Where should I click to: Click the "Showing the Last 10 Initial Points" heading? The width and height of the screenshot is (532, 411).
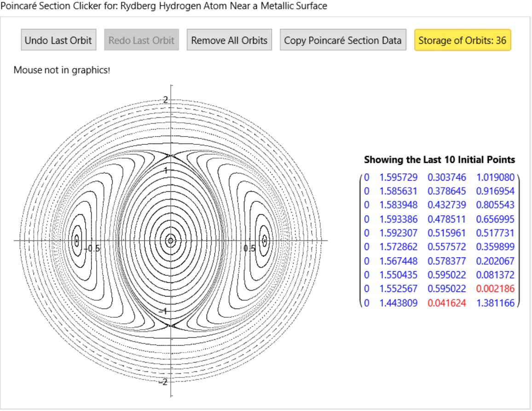click(x=439, y=160)
